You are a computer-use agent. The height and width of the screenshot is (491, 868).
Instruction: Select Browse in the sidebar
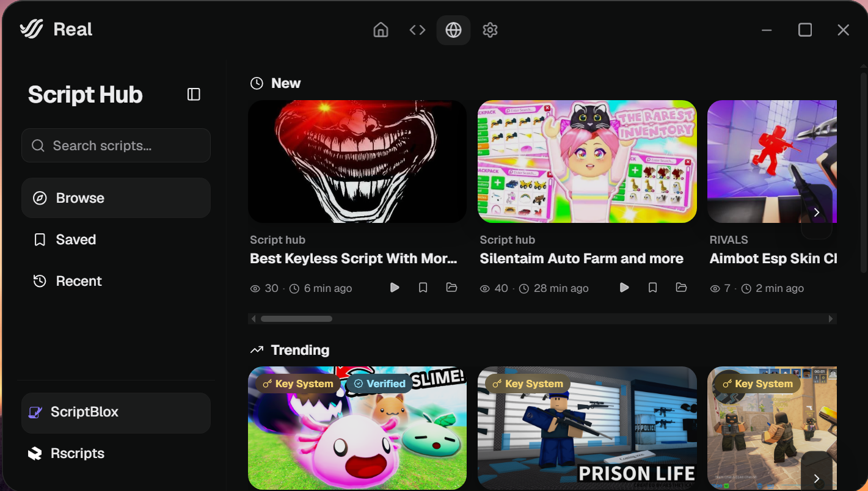tap(116, 198)
